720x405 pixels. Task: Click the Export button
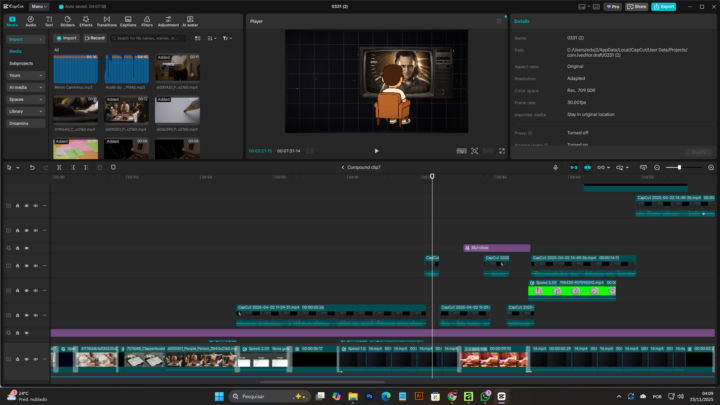tap(663, 6)
